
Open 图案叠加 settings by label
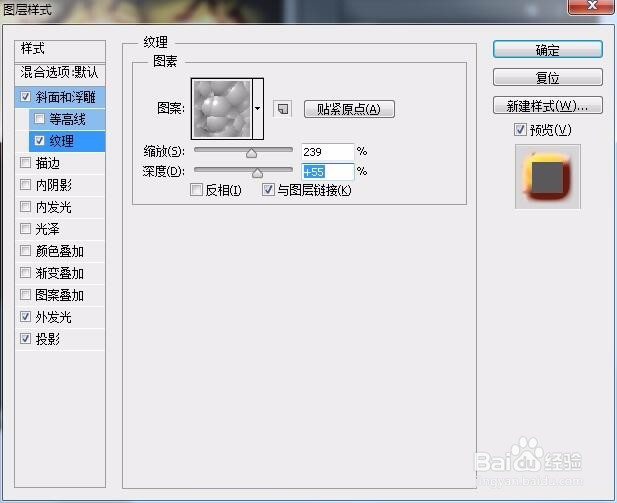point(59,295)
